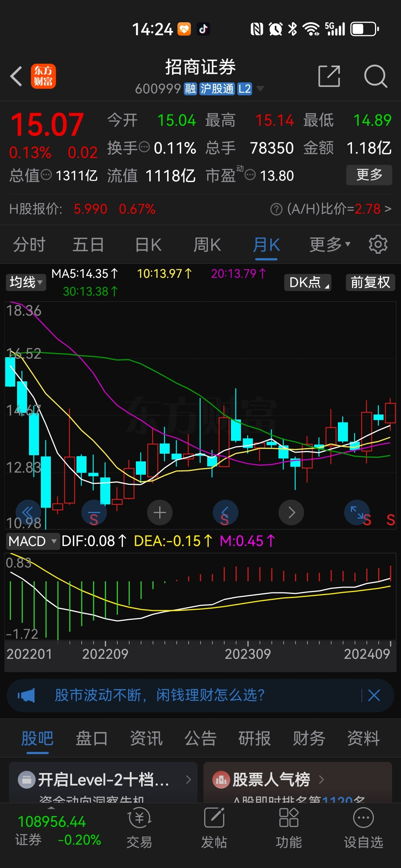Expand the 更多 chart period dropdown
The image size is (401, 868).
[330, 244]
